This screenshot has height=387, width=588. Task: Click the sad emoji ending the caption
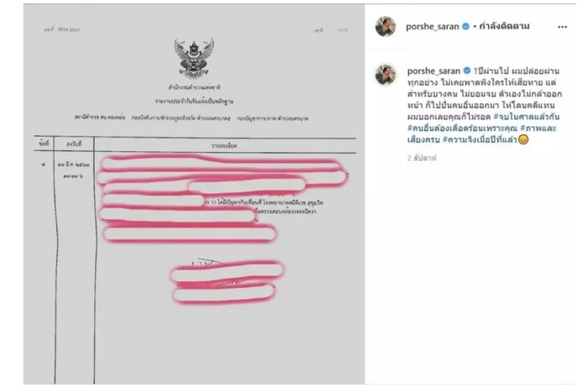pos(523,139)
